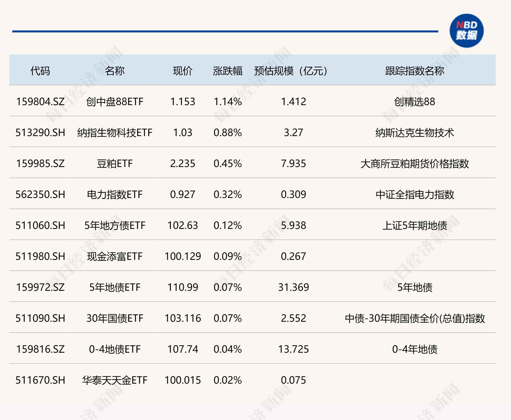This screenshot has width=511, height=420.
Task: Click the change value 1.14%
Action: coord(228,102)
